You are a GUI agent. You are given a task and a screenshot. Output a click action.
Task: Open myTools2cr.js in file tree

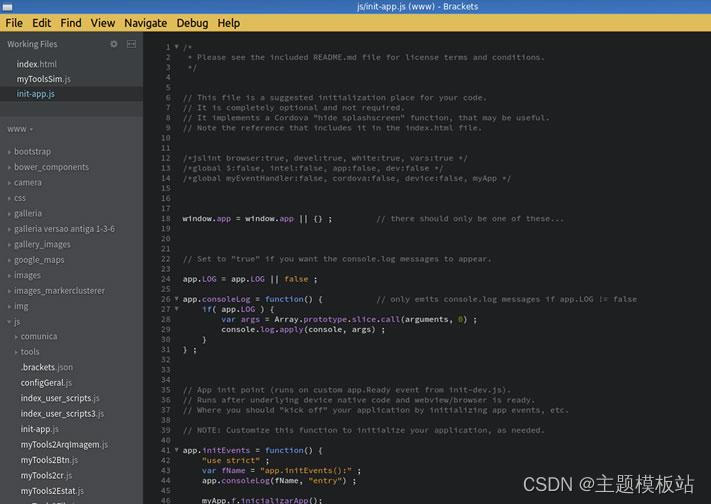pos(46,475)
